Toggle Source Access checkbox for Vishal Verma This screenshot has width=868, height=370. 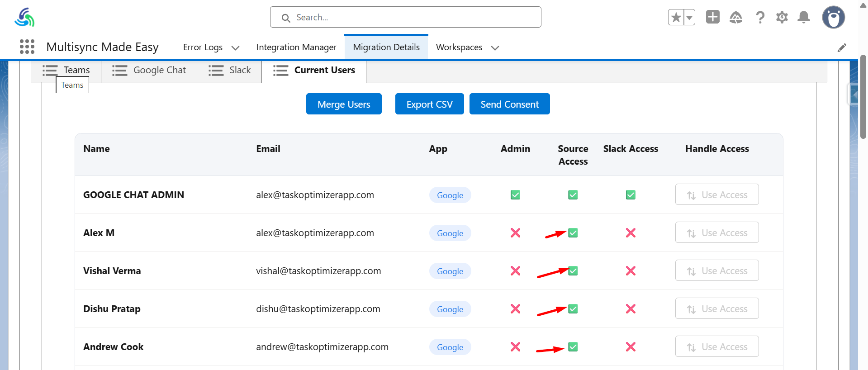573,271
